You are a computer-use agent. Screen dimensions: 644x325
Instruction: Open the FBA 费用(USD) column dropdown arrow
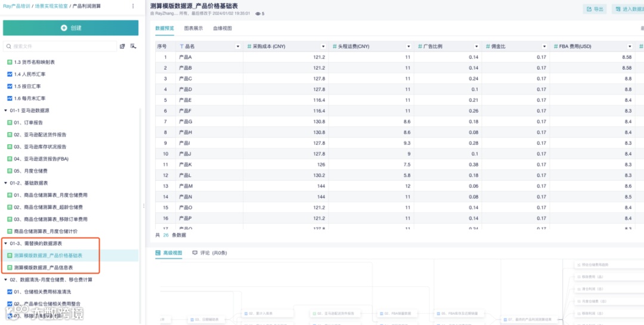(x=630, y=47)
